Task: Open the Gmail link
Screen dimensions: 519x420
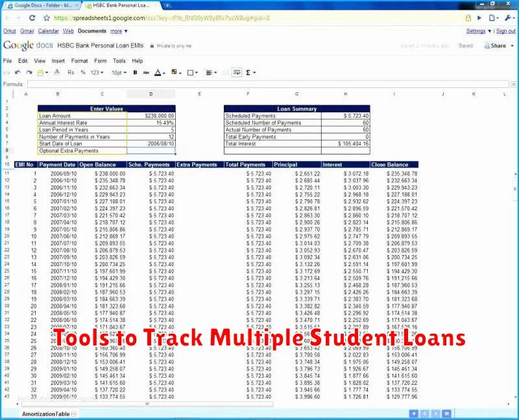Action: click(x=27, y=31)
